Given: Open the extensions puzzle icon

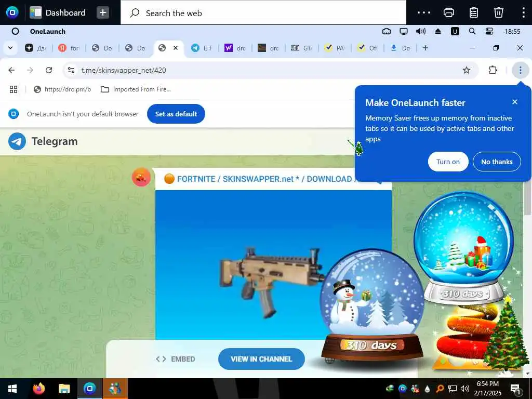Looking at the screenshot, I should click(493, 70).
